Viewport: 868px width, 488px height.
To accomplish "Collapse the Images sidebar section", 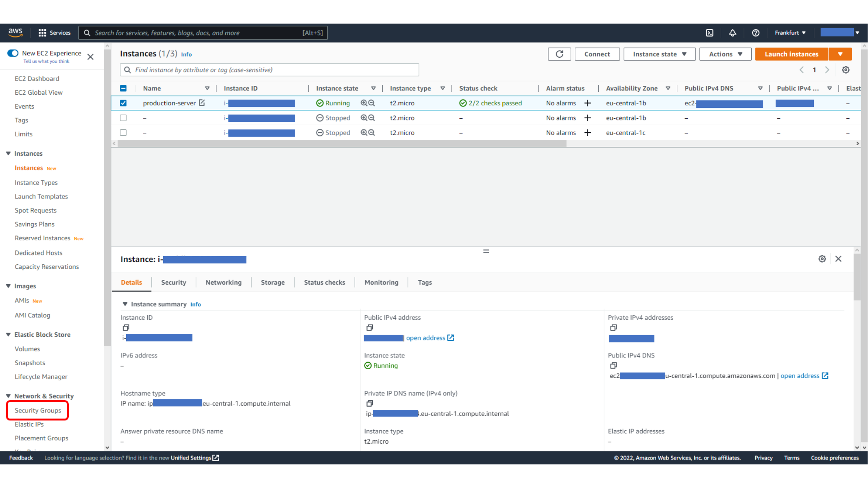I will pyautogui.click(x=8, y=286).
